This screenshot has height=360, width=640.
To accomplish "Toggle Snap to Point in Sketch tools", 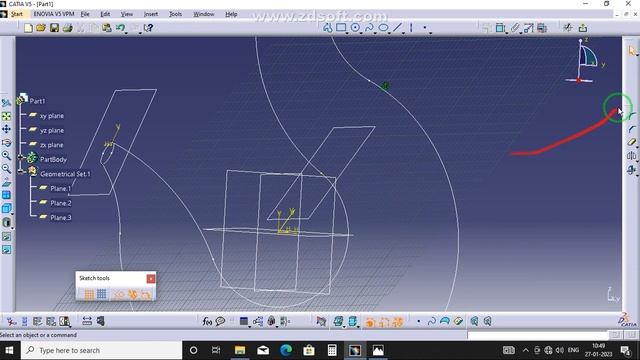I will click(x=102, y=294).
